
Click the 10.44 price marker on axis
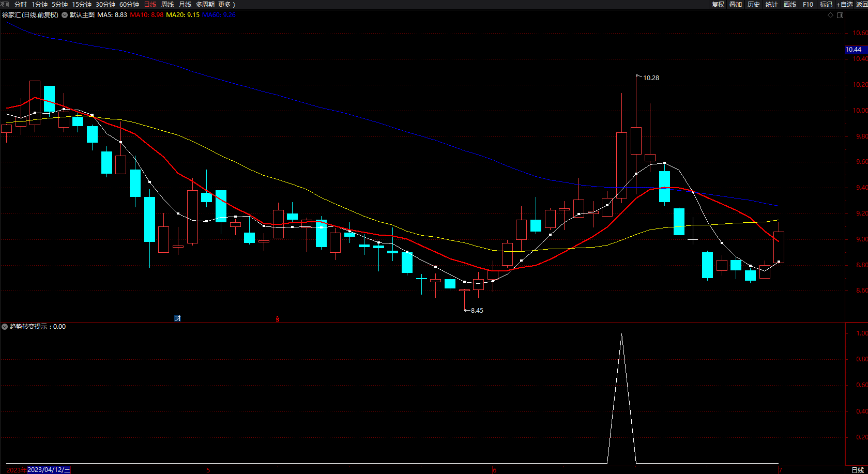tap(856, 50)
